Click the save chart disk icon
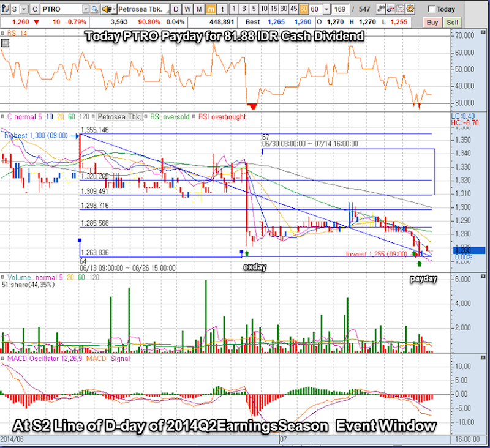490x448 pixels. coord(401,9)
